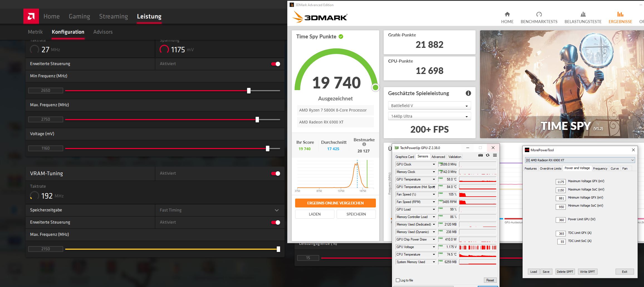Open the GPU Temperature sensor dropdown

tap(434, 179)
